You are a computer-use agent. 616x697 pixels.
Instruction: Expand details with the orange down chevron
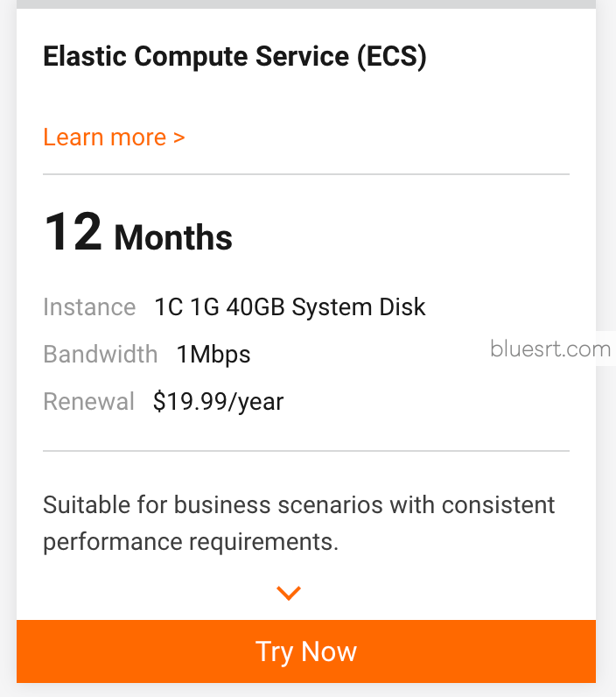click(289, 594)
